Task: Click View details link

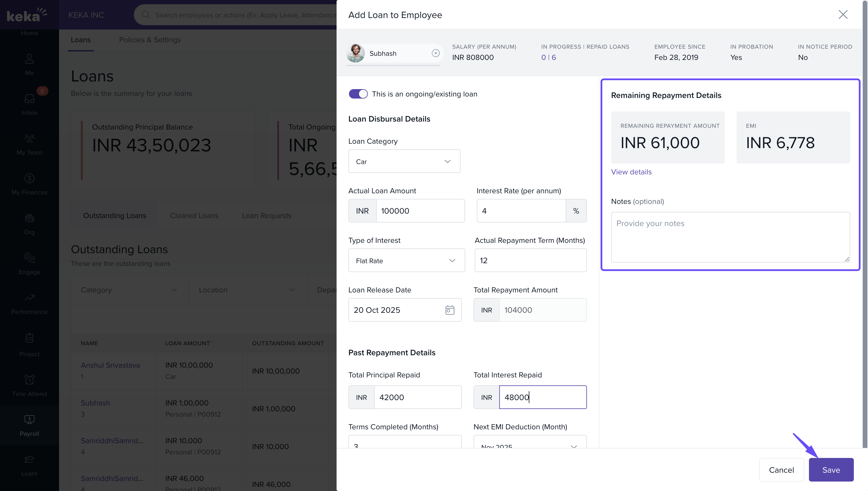Action: click(x=631, y=172)
